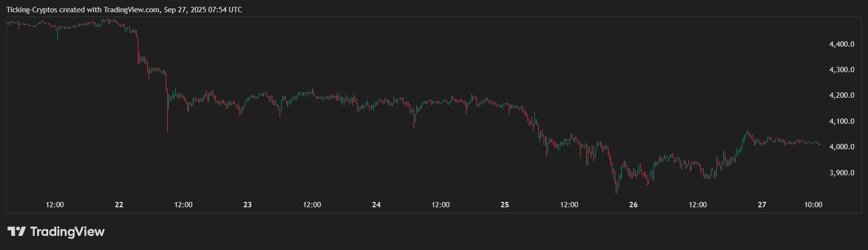This screenshot has width=868, height=250.
Task: Click date 25 on the time axis
Action: [505, 205]
